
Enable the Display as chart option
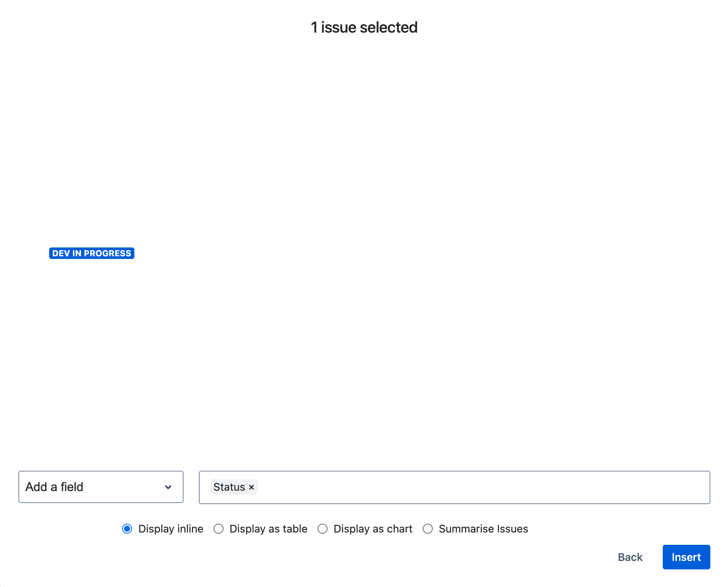(x=323, y=529)
